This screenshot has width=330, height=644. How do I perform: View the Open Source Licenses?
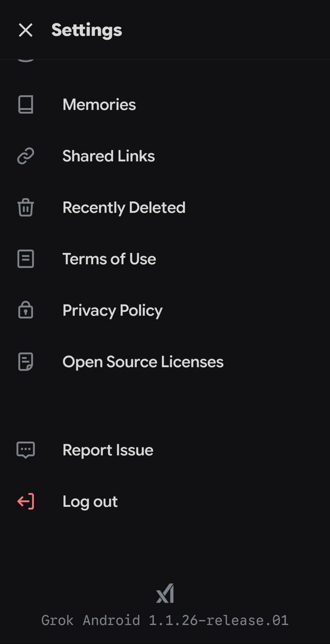click(x=143, y=362)
